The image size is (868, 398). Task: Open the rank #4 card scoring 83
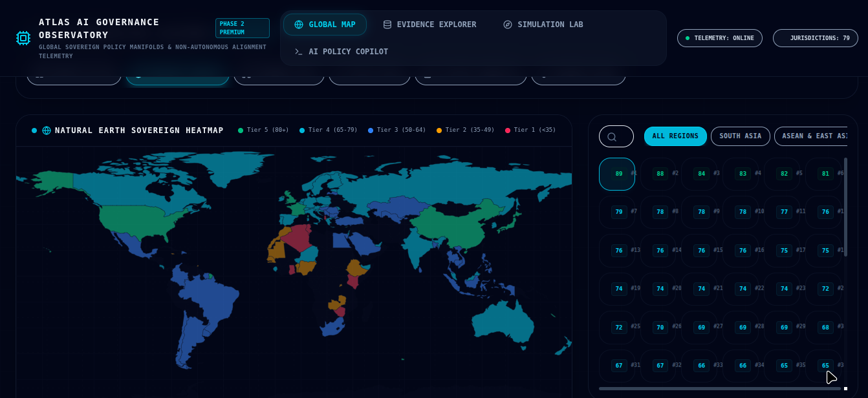click(741, 174)
